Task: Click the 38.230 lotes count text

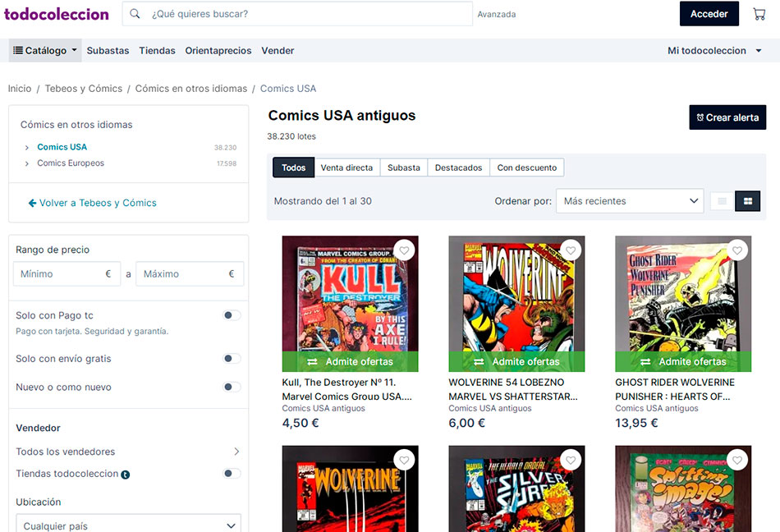Action: 291,136
